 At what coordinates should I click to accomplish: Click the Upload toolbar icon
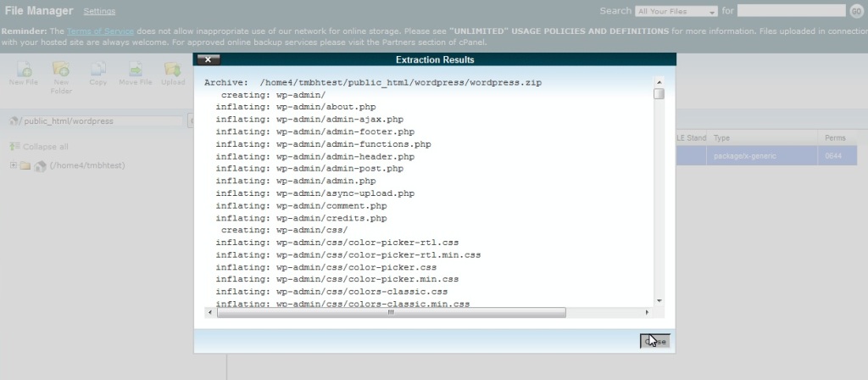click(x=173, y=70)
